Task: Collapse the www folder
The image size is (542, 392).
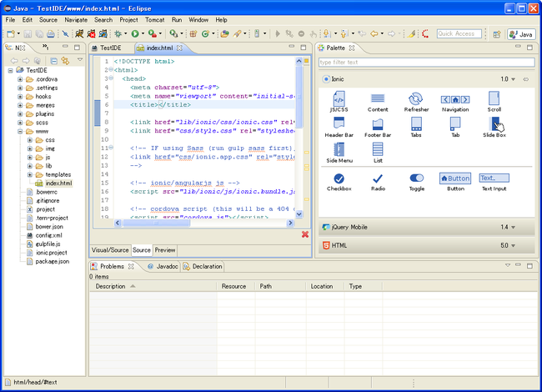Action: click(x=20, y=131)
